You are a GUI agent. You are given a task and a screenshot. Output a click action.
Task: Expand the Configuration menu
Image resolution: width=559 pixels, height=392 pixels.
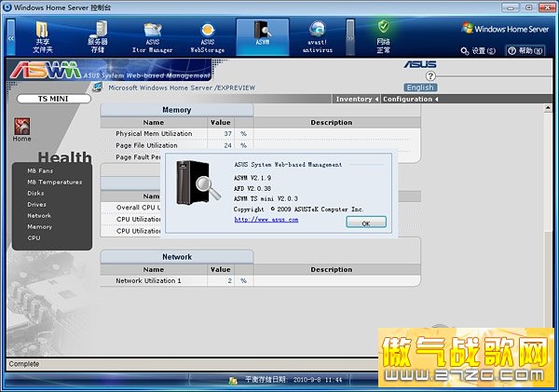point(410,99)
